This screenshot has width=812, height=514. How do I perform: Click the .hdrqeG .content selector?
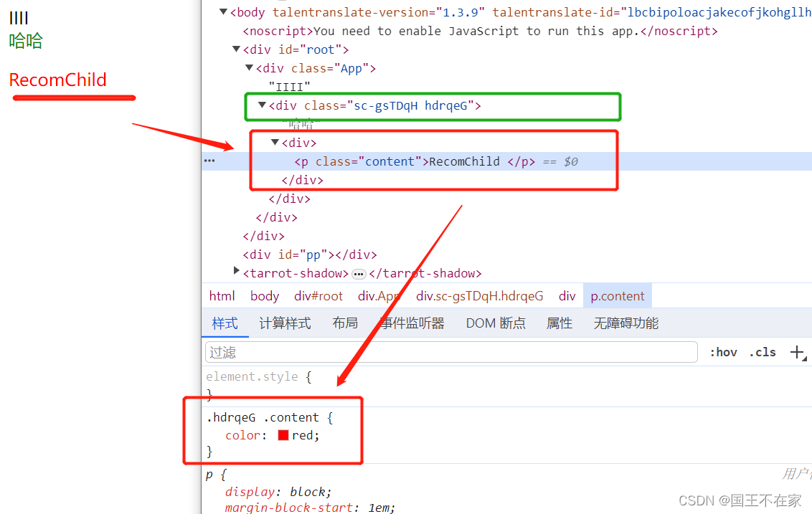point(263,418)
